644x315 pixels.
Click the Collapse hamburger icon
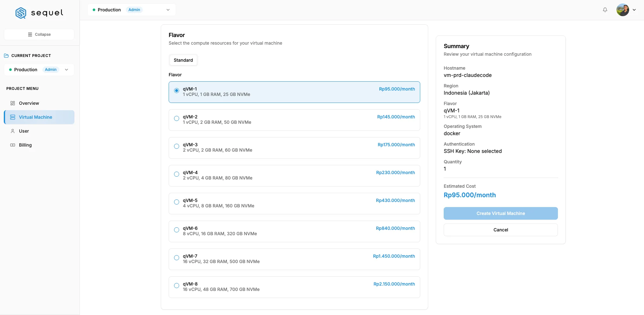(30, 35)
